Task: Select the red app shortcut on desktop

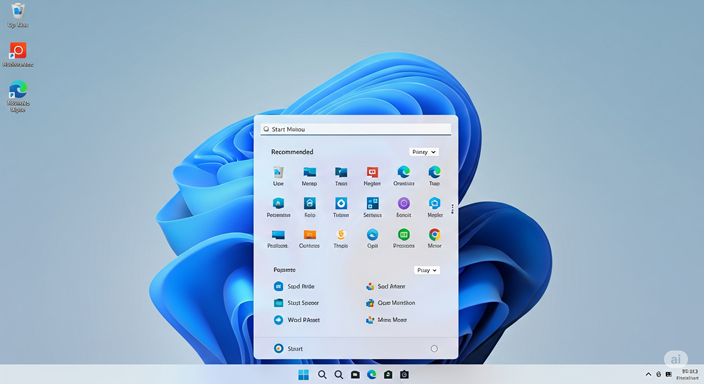Action: pos(18,55)
